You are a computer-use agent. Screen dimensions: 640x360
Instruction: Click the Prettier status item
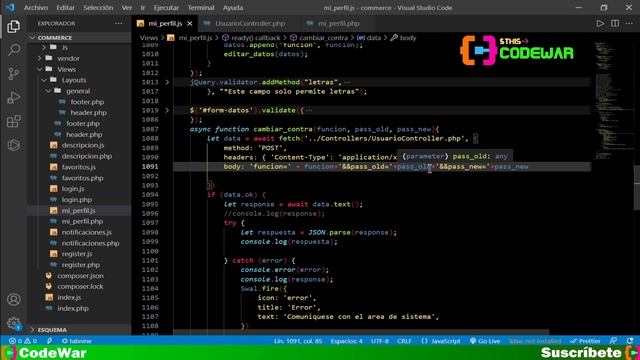(585, 341)
